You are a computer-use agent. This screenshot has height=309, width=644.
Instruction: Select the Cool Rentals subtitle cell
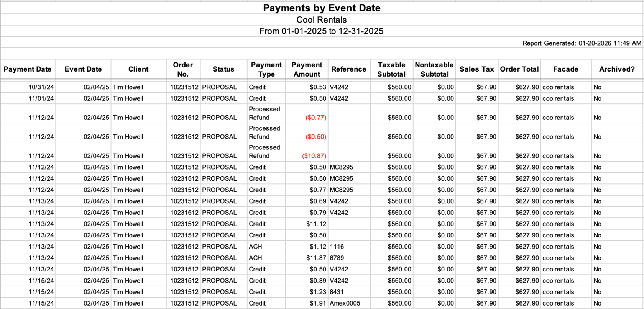point(321,20)
